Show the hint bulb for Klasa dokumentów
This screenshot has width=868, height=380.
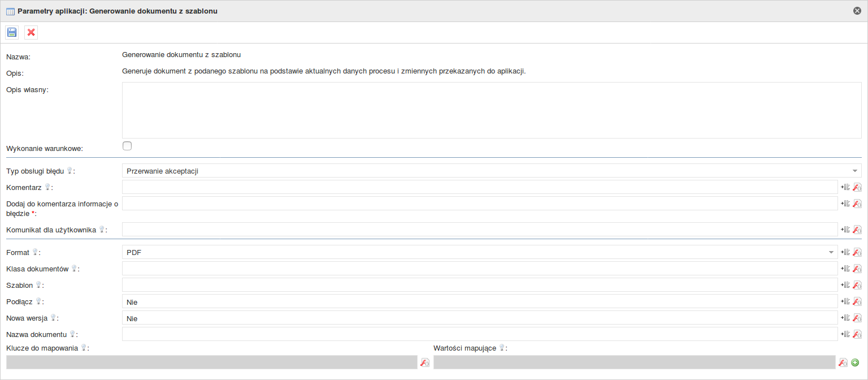tap(74, 268)
